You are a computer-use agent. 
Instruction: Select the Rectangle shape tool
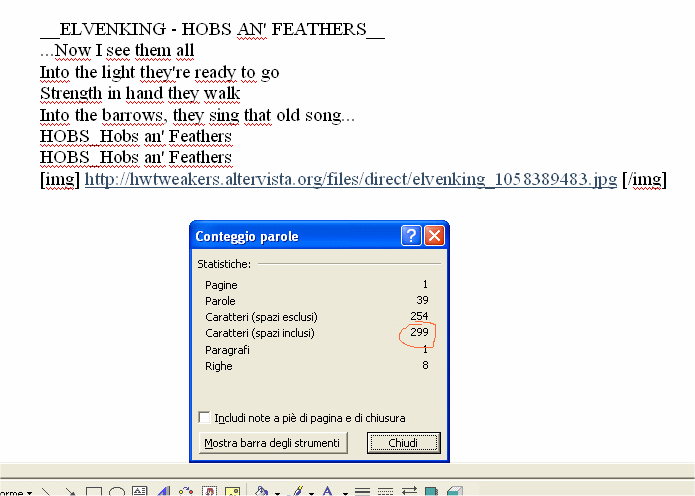(x=94, y=492)
